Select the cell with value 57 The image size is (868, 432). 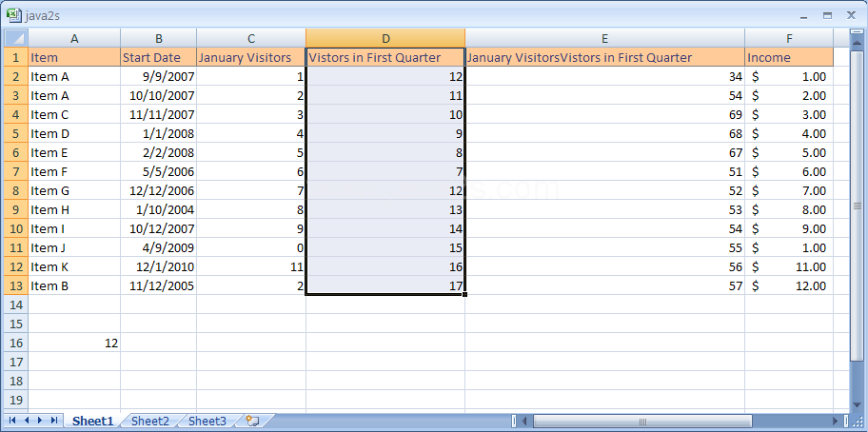(x=604, y=285)
